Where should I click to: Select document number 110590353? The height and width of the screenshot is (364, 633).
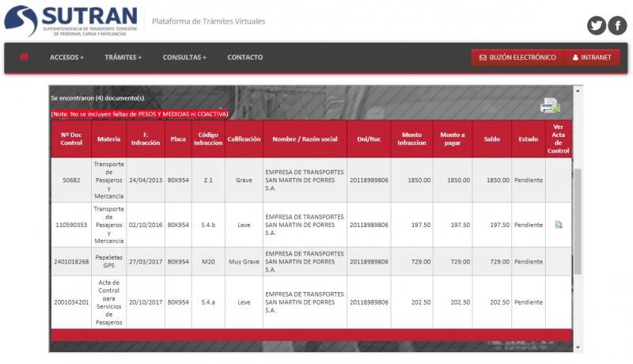click(71, 225)
